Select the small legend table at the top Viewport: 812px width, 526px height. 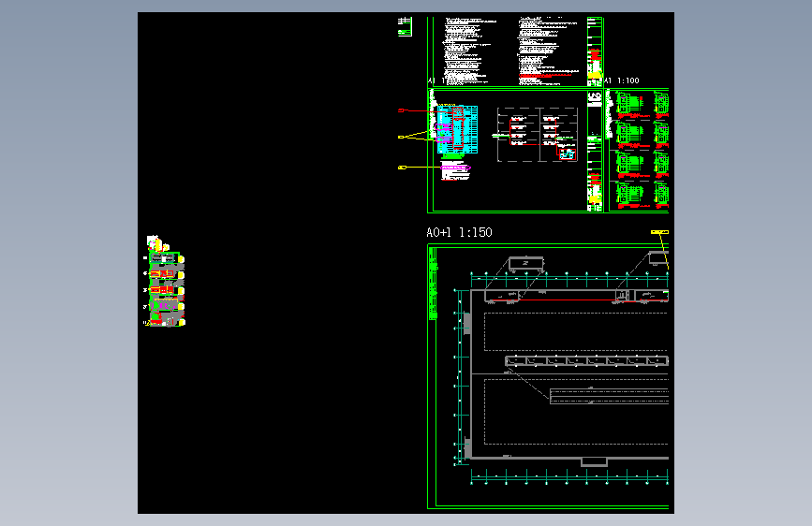coord(405,26)
